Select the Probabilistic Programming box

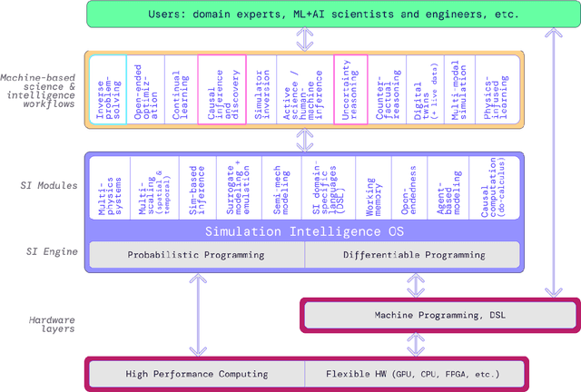coord(195,255)
